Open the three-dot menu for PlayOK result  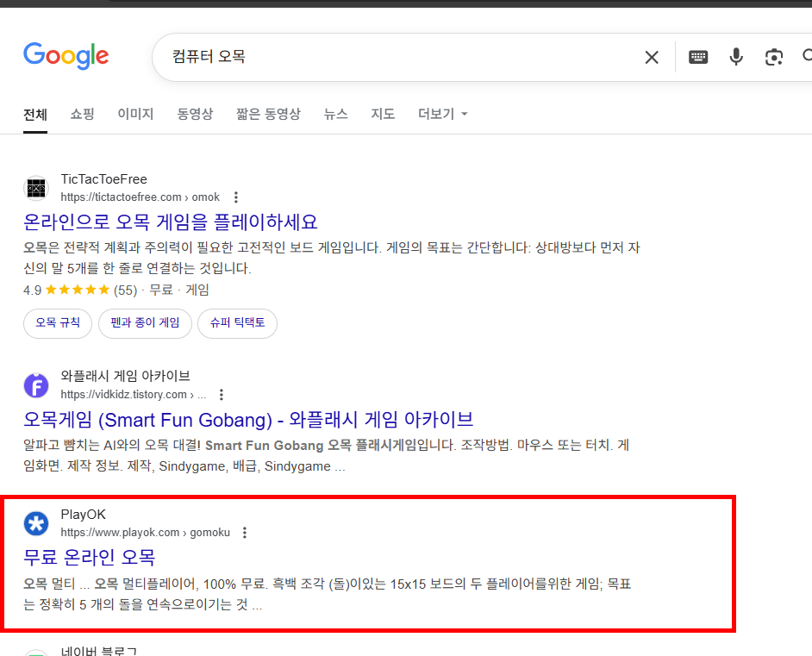coord(245,532)
